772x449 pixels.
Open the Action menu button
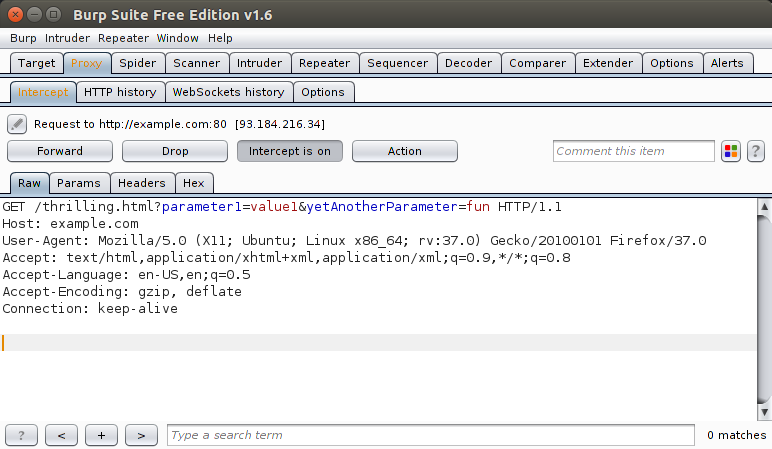(x=405, y=151)
